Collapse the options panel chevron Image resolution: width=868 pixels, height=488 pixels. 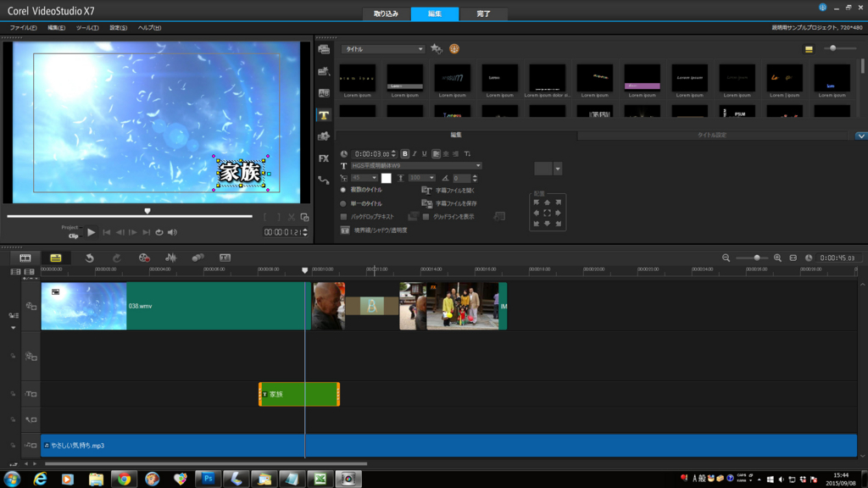(x=861, y=136)
